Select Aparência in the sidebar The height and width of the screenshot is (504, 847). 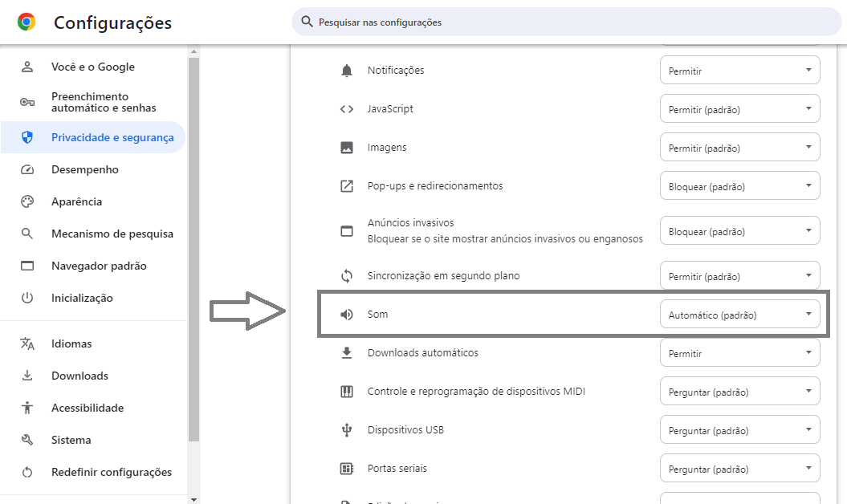tap(76, 201)
